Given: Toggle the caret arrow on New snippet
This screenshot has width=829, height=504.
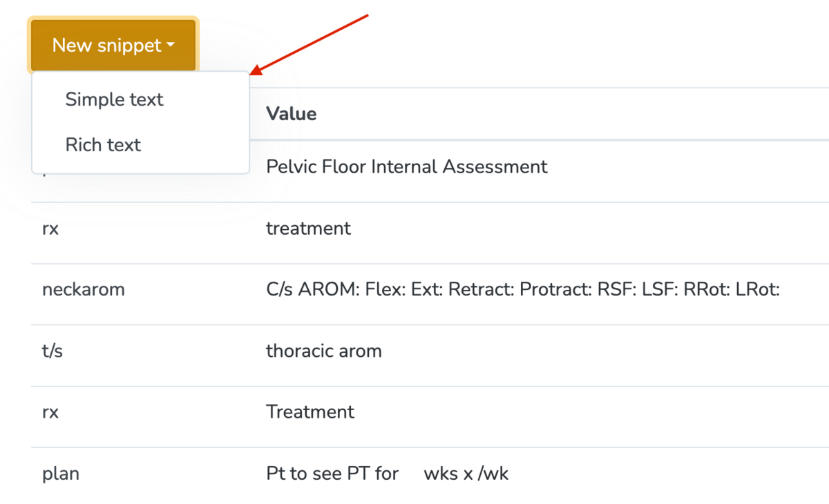Looking at the screenshot, I should pyautogui.click(x=170, y=46).
